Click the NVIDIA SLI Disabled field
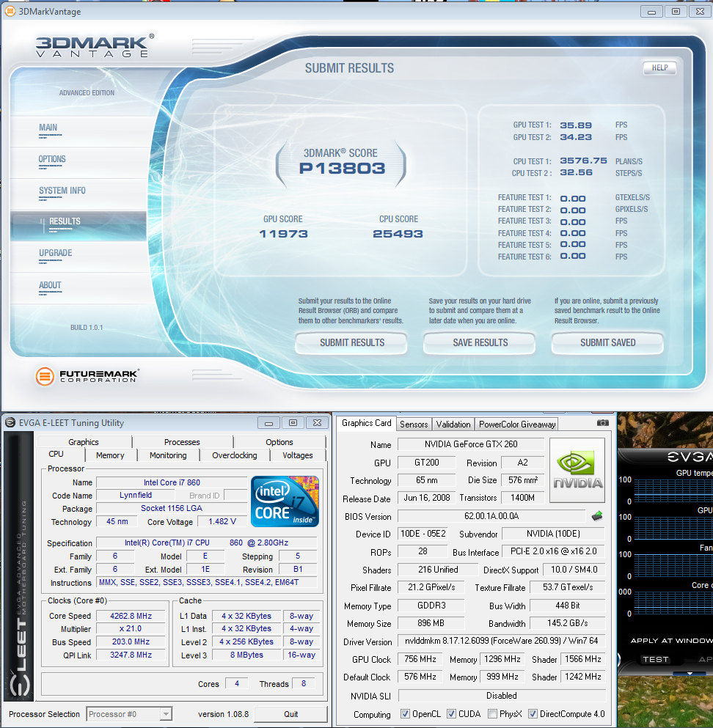 click(502, 696)
